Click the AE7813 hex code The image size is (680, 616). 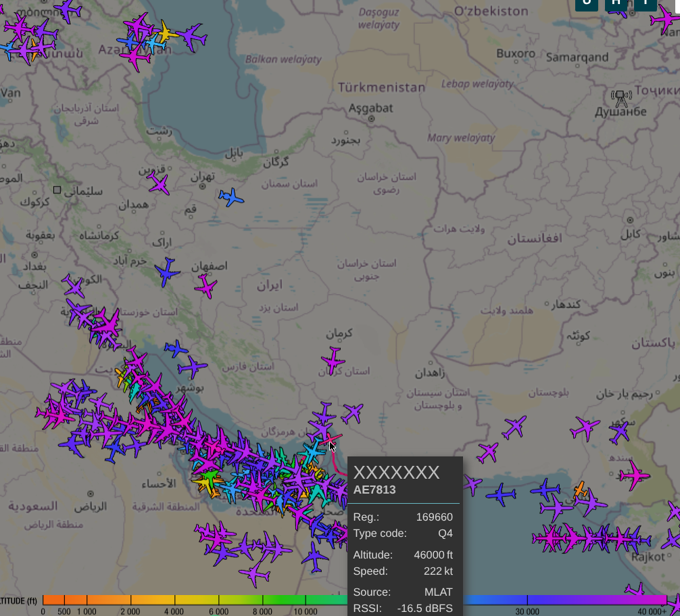(374, 490)
